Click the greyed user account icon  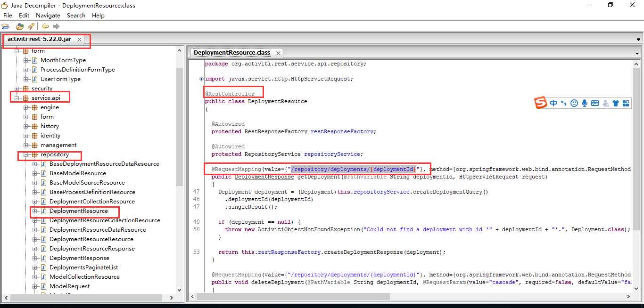tap(605, 103)
